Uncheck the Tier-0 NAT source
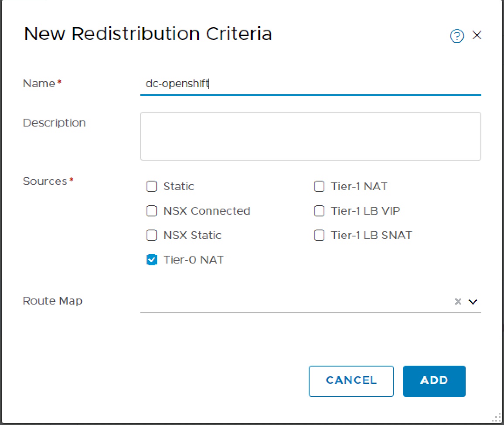Image resolution: width=504 pixels, height=425 pixels. [x=152, y=259]
